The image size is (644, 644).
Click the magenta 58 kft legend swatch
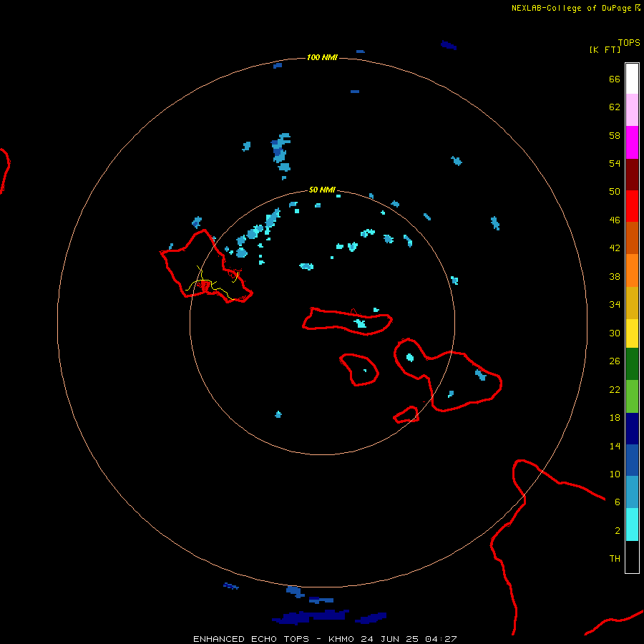[632, 142]
